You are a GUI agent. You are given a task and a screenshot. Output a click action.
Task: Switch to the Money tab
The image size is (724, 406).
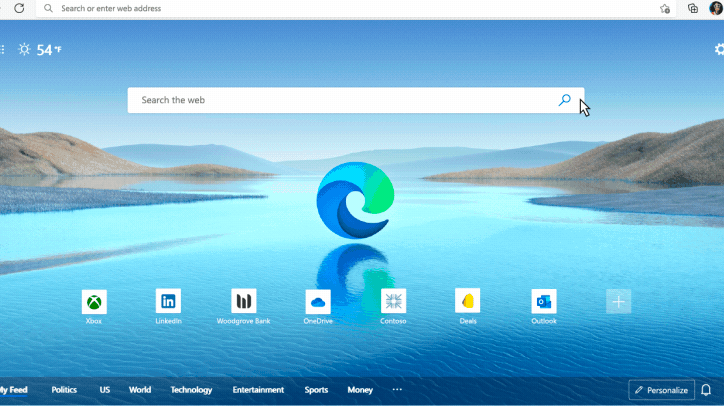click(x=360, y=390)
